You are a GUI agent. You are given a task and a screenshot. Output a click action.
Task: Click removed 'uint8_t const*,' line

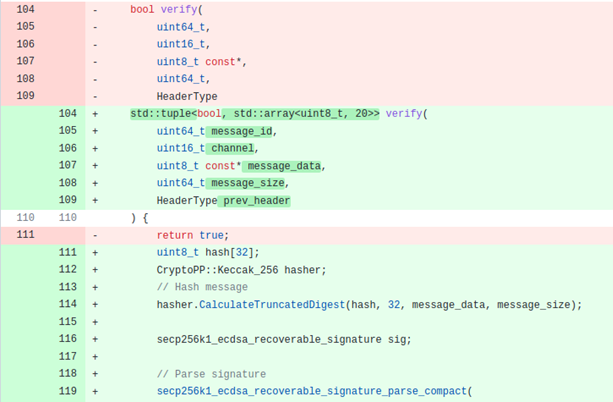point(202,61)
